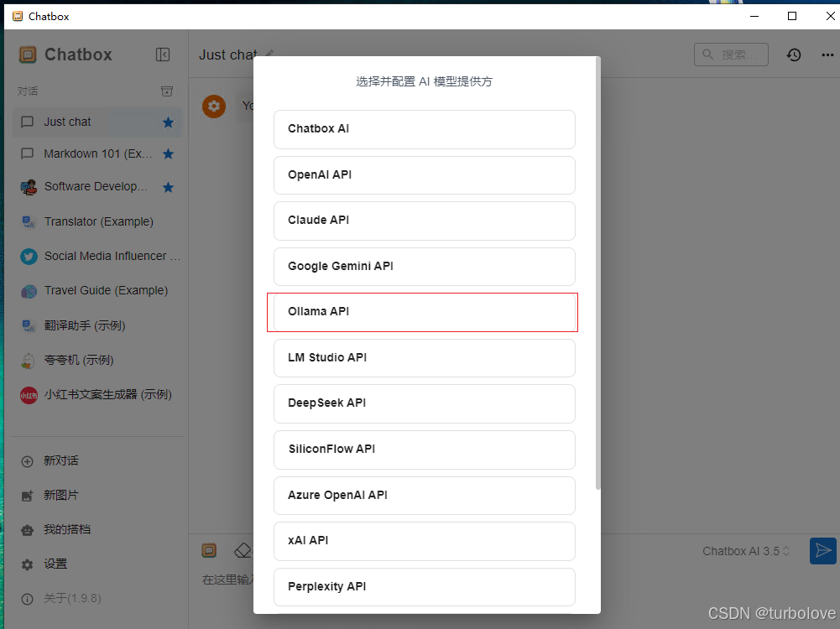840x629 pixels.
Task: Select Perplexity API option
Action: click(425, 587)
